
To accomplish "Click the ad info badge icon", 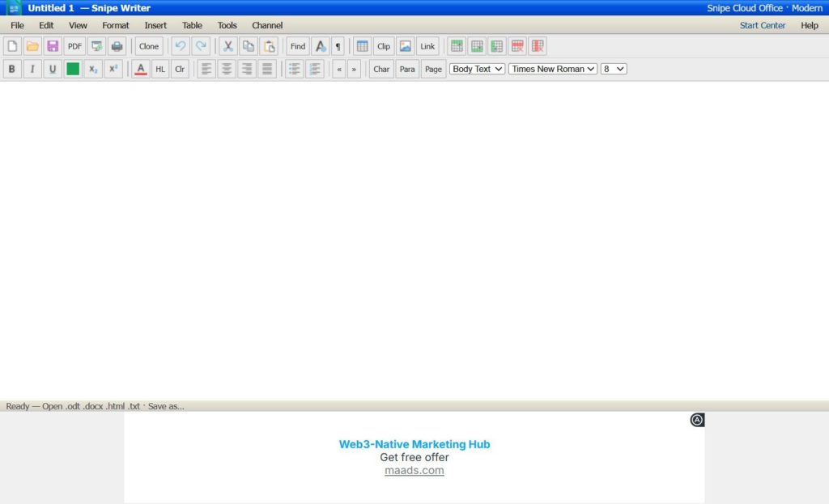I will (697, 420).
